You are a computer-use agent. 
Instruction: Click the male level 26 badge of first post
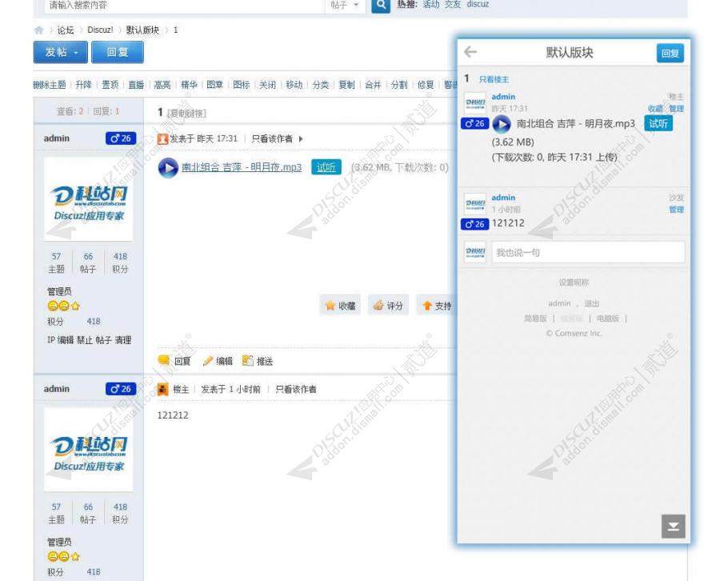click(121, 138)
